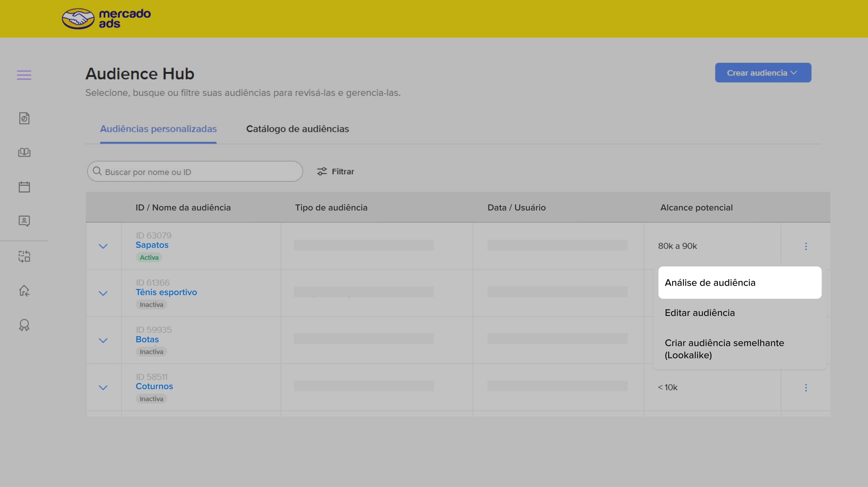Click the Data / Usuário column header
The width and height of the screenshot is (868, 487).
pos(517,207)
